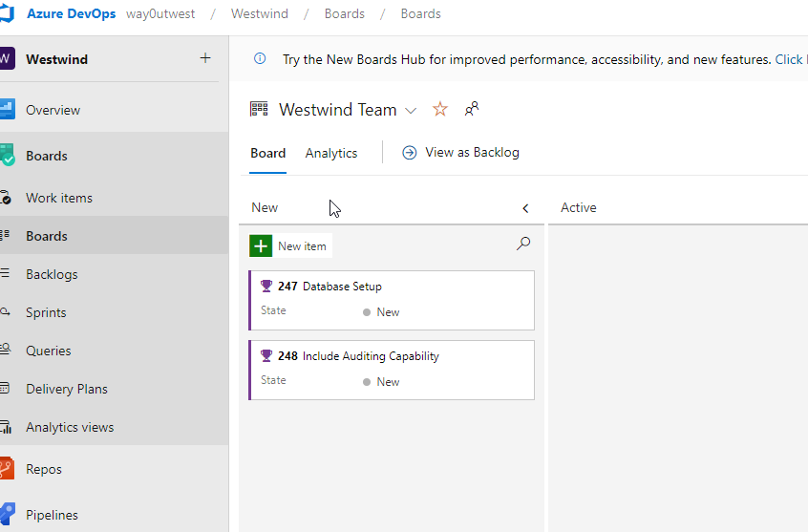Image resolution: width=808 pixels, height=532 pixels.
Task: Open Repos from the sidebar
Action: click(44, 469)
